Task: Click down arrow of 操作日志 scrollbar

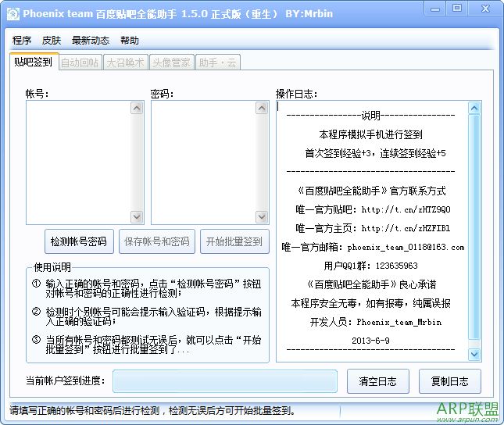Action: pos(474,354)
